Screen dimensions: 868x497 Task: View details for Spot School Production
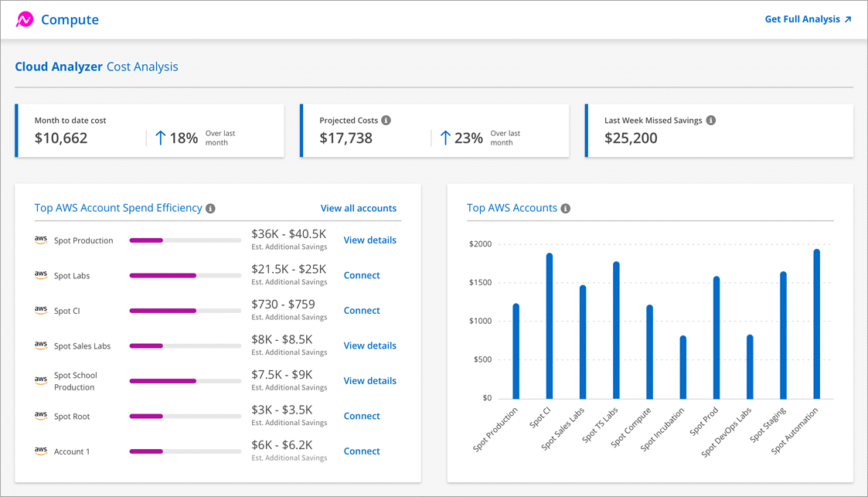coord(369,381)
